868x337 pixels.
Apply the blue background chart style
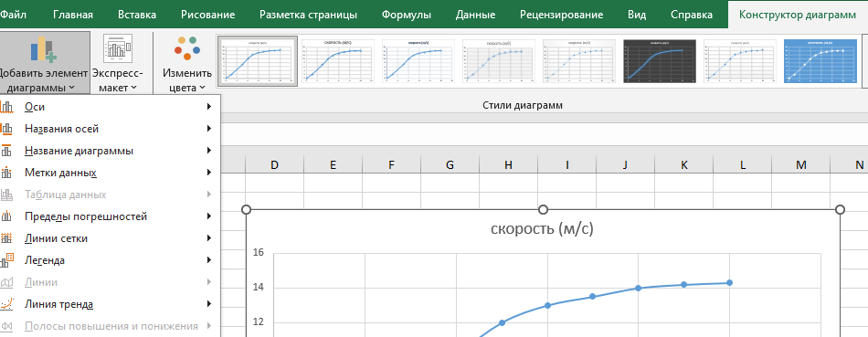[x=820, y=61]
